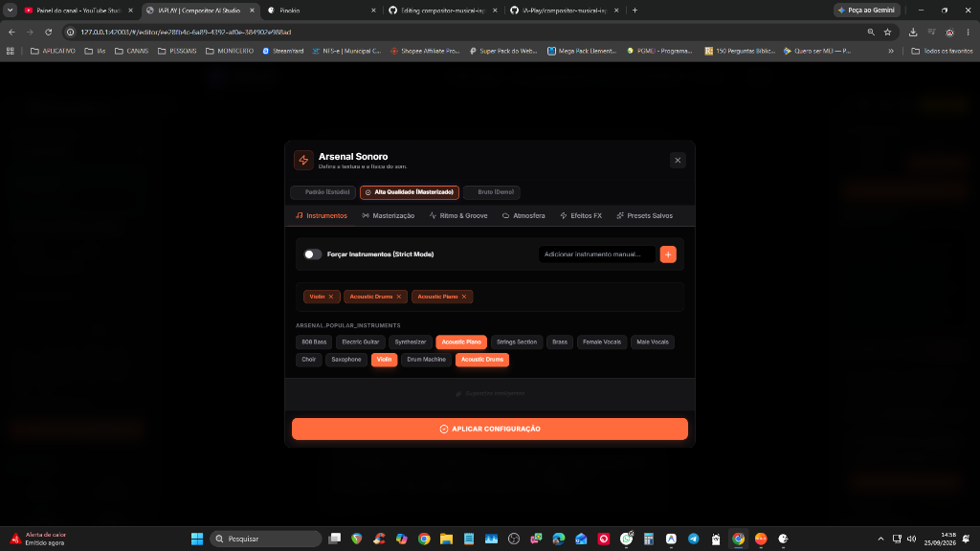Bookmark this page with the star icon
Viewport: 980px width, 551px height.
[x=887, y=32]
